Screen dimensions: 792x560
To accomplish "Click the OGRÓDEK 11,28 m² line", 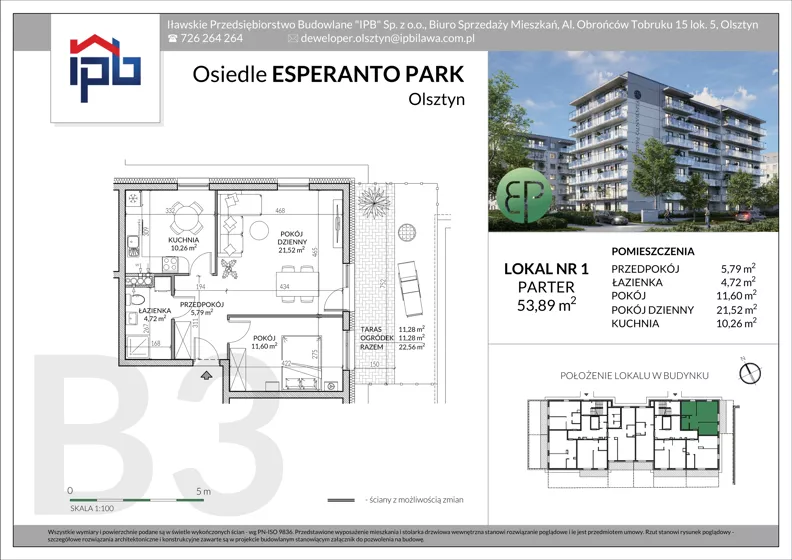I will click(392, 338).
